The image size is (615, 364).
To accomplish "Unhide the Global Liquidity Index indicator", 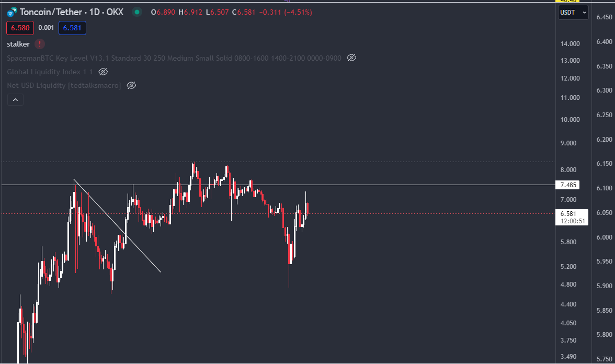I will (103, 72).
